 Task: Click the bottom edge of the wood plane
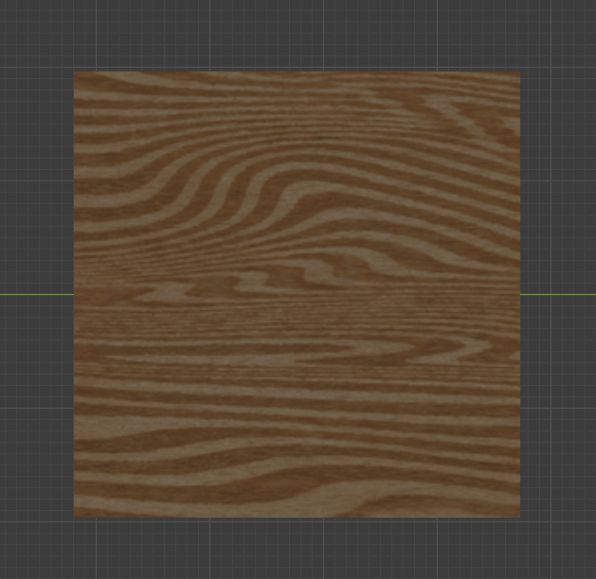[297, 517]
